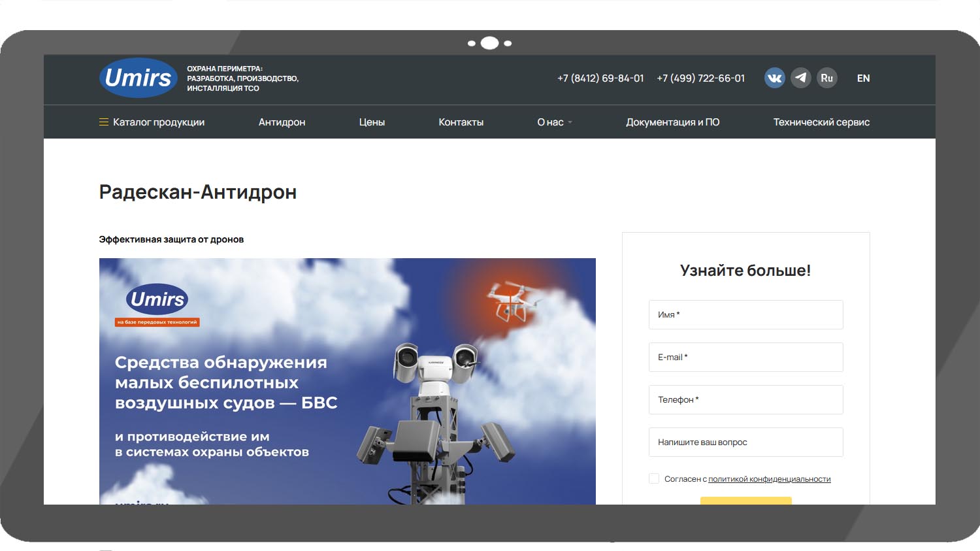980x551 pixels.
Task: Open «Документация и ПО» page
Action: [672, 122]
